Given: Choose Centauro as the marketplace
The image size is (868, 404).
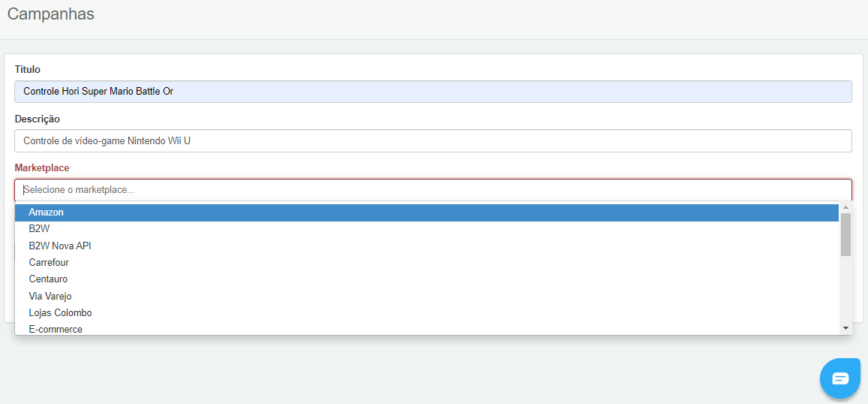Looking at the screenshot, I should coord(48,279).
